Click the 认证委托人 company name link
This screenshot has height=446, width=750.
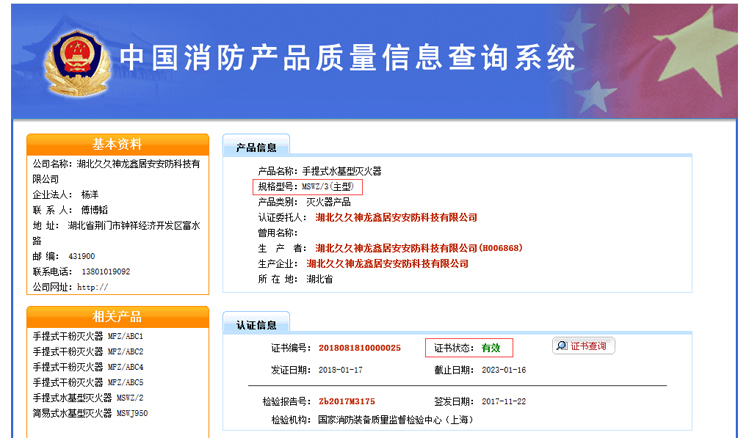(396, 217)
